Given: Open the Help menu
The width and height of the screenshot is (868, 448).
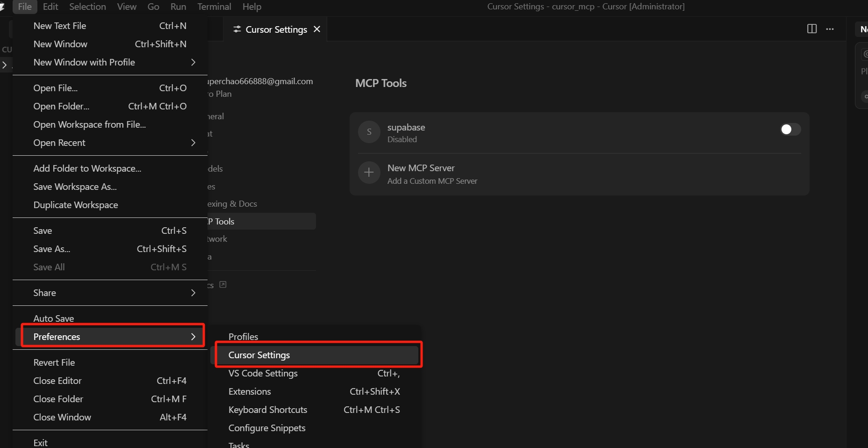Looking at the screenshot, I should coord(252,7).
